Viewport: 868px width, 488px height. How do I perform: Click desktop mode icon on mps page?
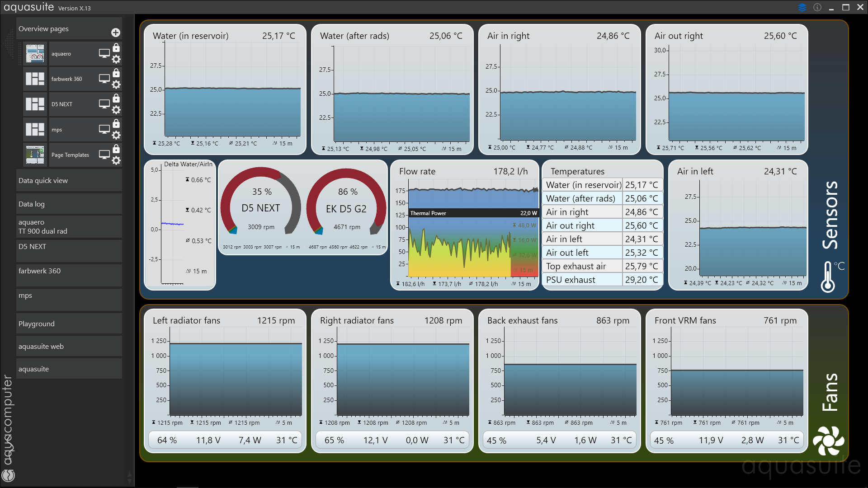[x=104, y=129]
